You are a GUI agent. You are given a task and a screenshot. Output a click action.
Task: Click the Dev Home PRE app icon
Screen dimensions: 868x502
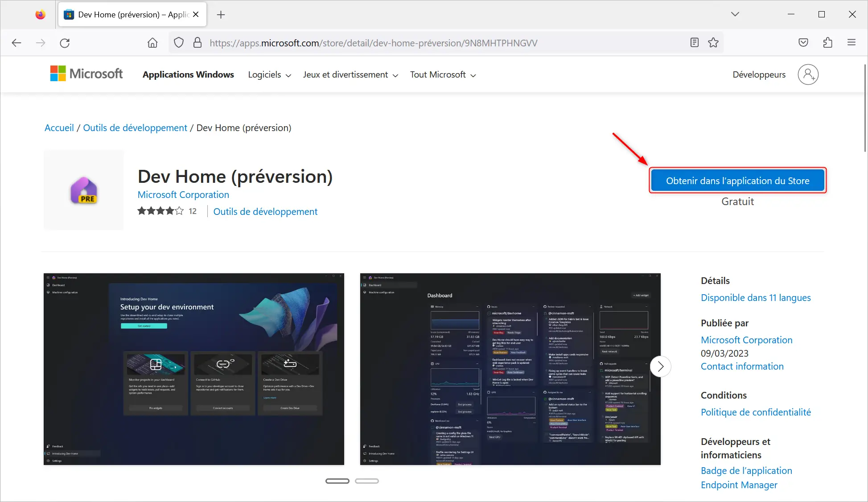pos(84,190)
